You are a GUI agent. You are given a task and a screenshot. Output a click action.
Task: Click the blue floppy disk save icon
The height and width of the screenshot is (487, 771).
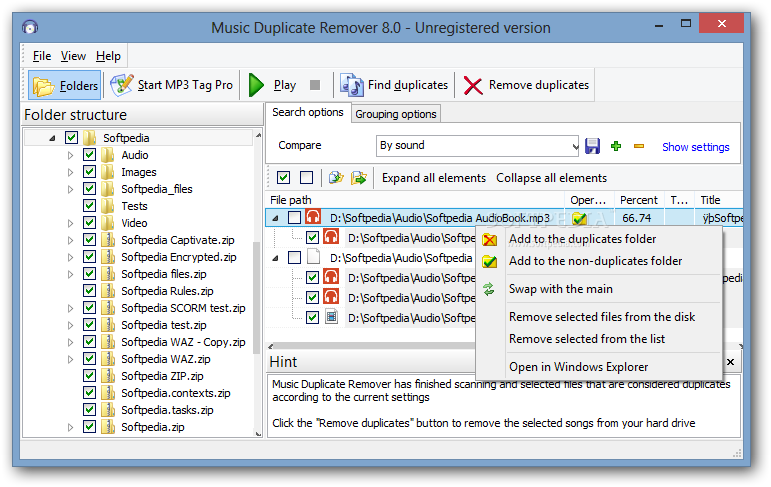(593, 146)
